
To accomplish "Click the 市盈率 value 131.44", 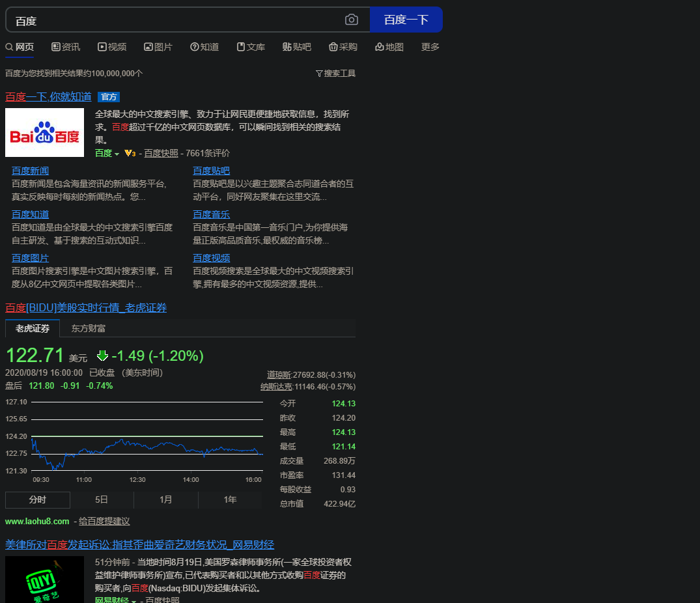I will [x=344, y=475].
